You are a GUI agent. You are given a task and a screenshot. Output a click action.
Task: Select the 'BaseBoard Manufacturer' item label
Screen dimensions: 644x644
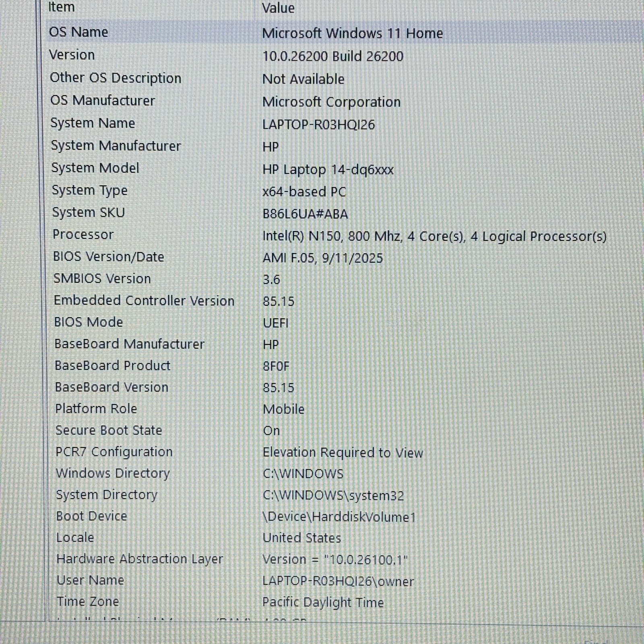pyautogui.click(x=130, y=344)
